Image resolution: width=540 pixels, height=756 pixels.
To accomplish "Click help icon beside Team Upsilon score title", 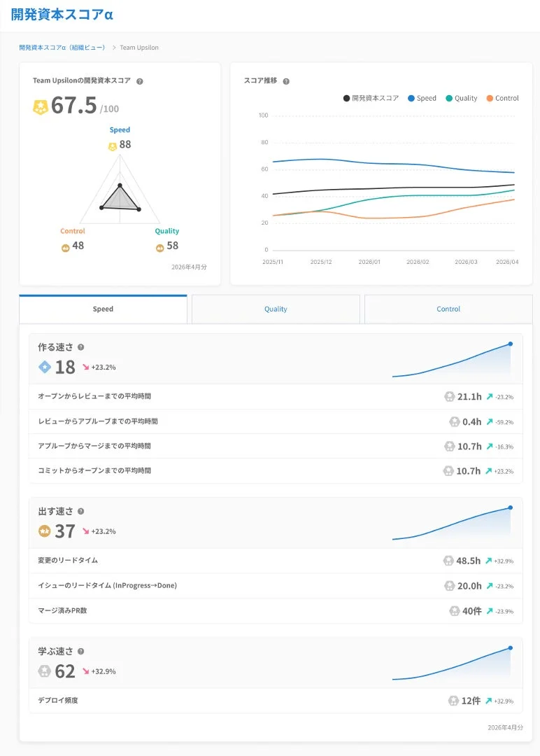I will tap(140, 81).
